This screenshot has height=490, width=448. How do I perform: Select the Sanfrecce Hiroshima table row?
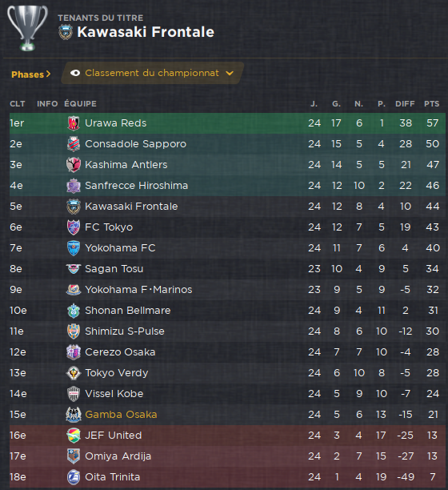[x=227, y=186]
